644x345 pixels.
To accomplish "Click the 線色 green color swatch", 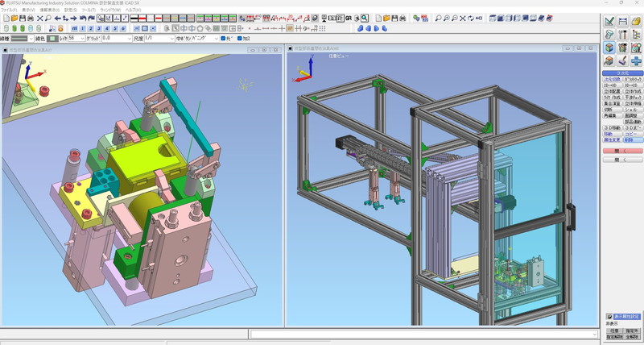I will tap(53, 38).
